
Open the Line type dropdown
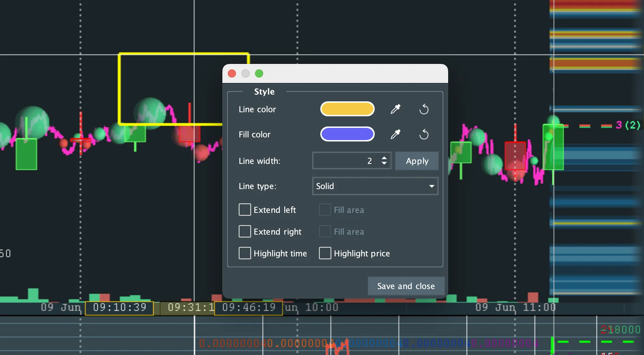(x=375, y=186)
